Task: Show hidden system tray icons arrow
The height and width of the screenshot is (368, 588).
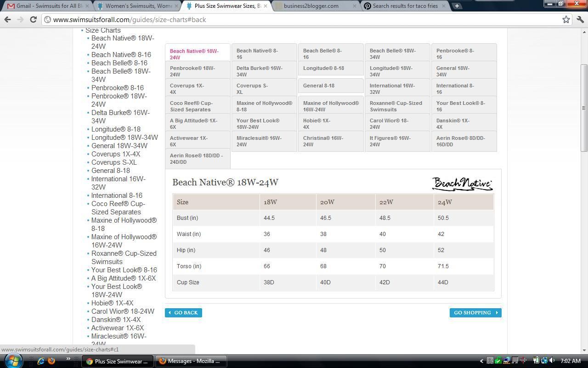Action: pos(481,361)
